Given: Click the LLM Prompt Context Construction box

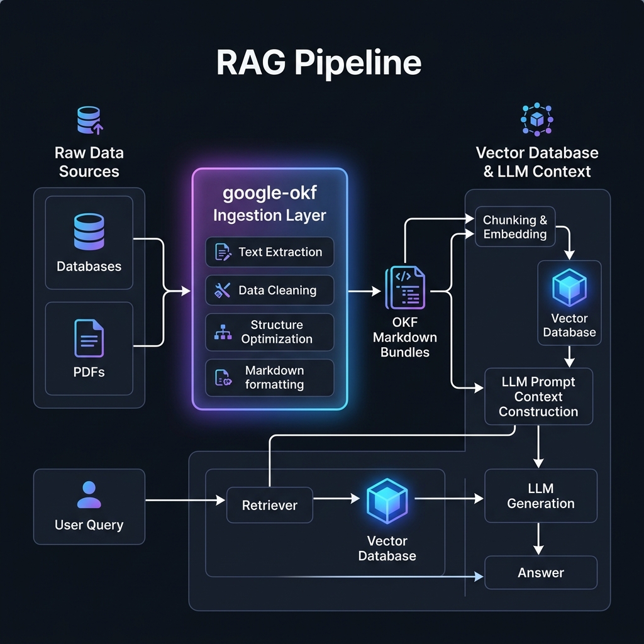Looking at the screenshot, I should click(x=538, y=396).
